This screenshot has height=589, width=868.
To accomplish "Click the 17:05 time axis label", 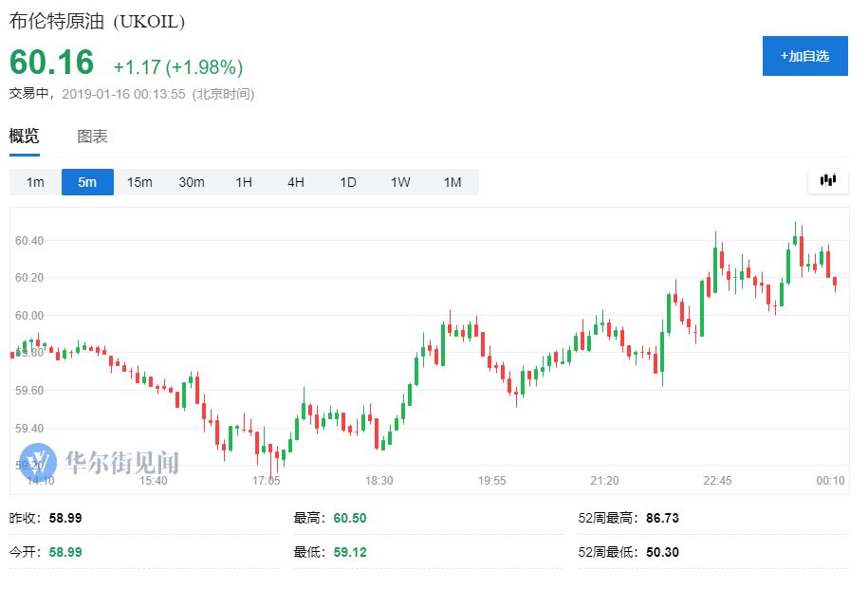I will (x=266, y=481).
